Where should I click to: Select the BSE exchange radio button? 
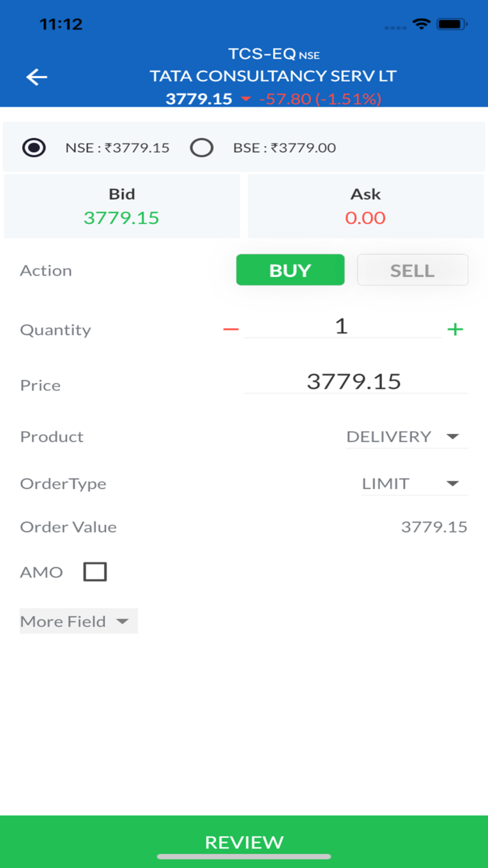pos(201,148)
